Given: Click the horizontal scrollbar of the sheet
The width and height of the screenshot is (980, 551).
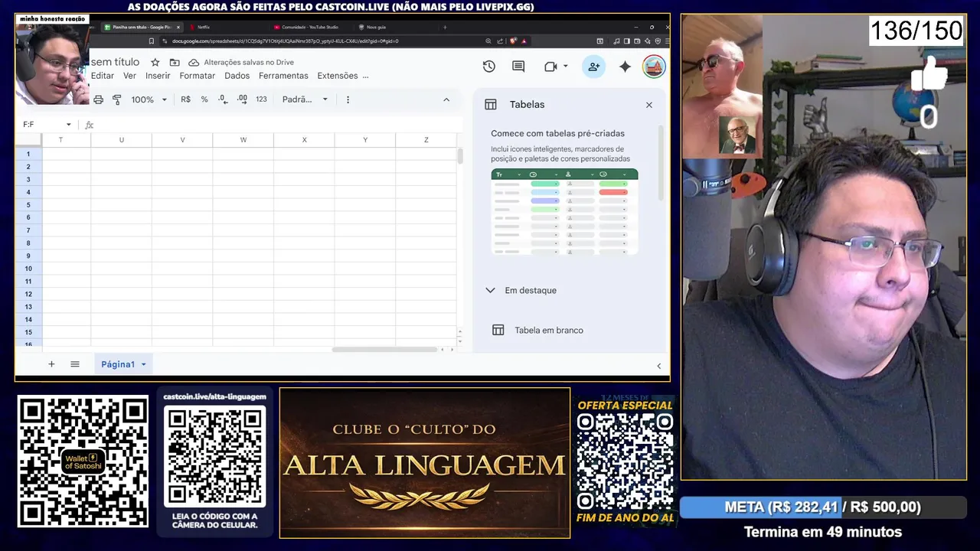Looking at the screenshot, I should point(384,350).
